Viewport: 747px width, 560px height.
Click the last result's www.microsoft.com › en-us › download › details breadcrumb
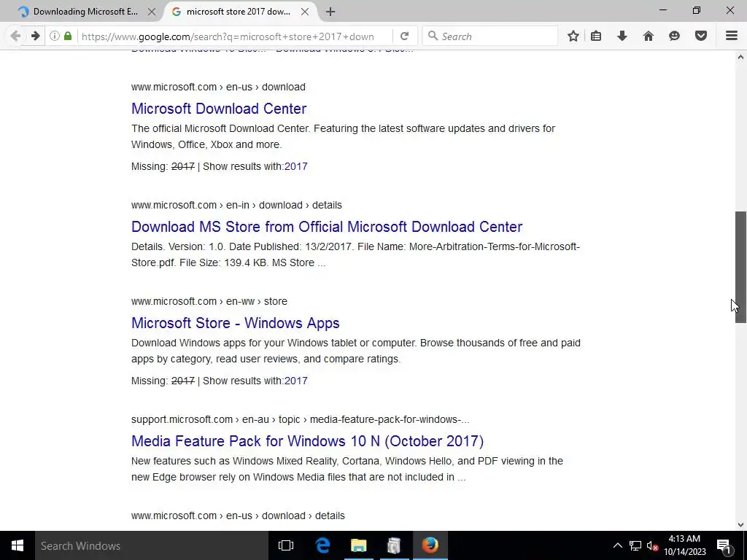coord(238,516)
